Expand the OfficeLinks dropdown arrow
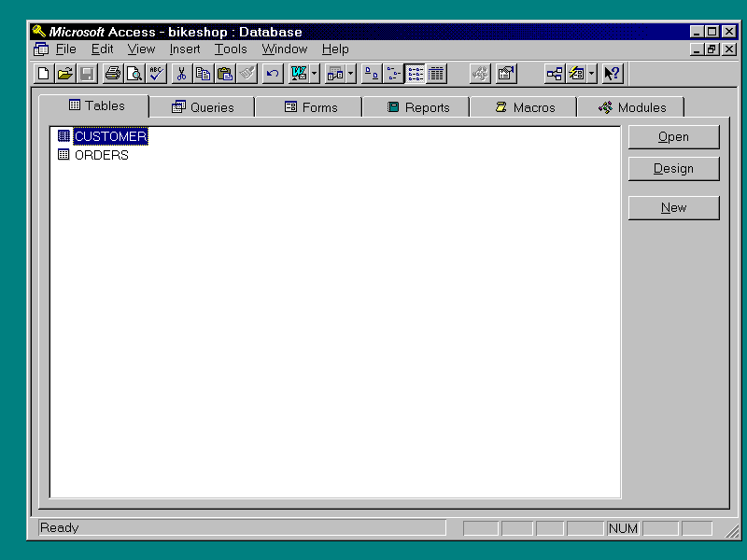Screen dimensions: 747x560 click(315, 74)
